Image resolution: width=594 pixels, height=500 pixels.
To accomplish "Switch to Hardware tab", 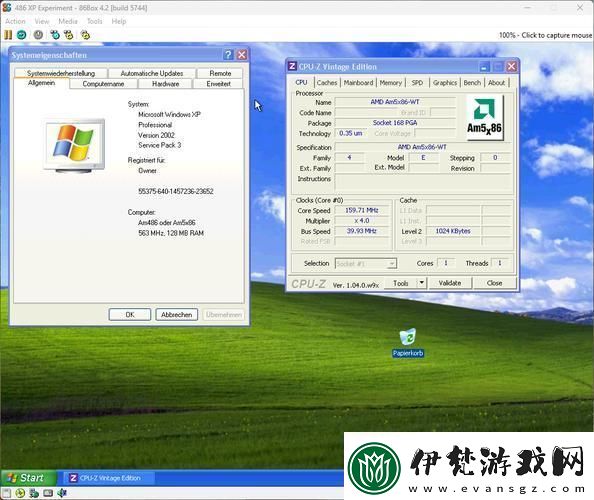I will click(166, 84).
